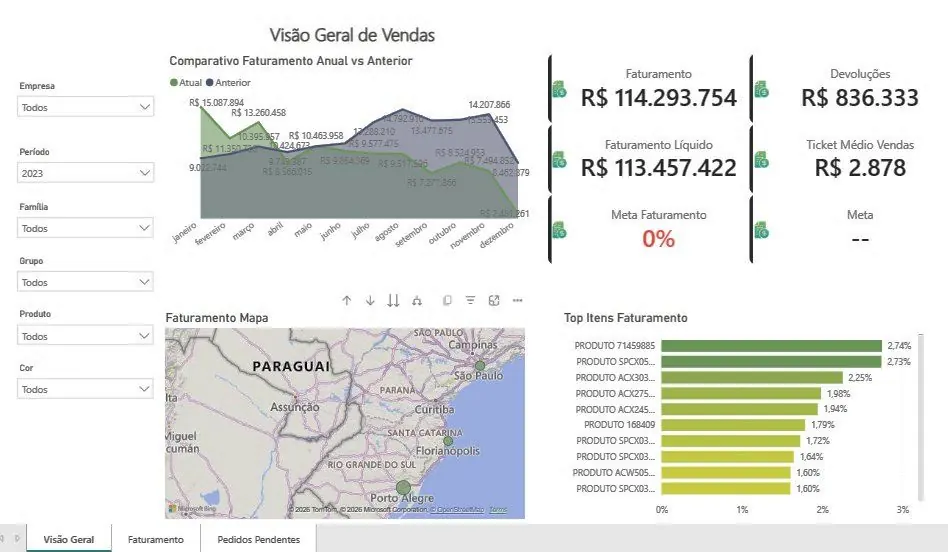Click the Top Itens Faturamento vertical scrollbar
Screen dimensions: 948x552
(x=920, y=417)
